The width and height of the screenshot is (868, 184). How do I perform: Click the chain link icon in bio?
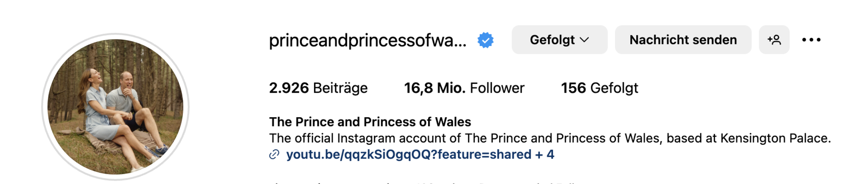[274, 155]
